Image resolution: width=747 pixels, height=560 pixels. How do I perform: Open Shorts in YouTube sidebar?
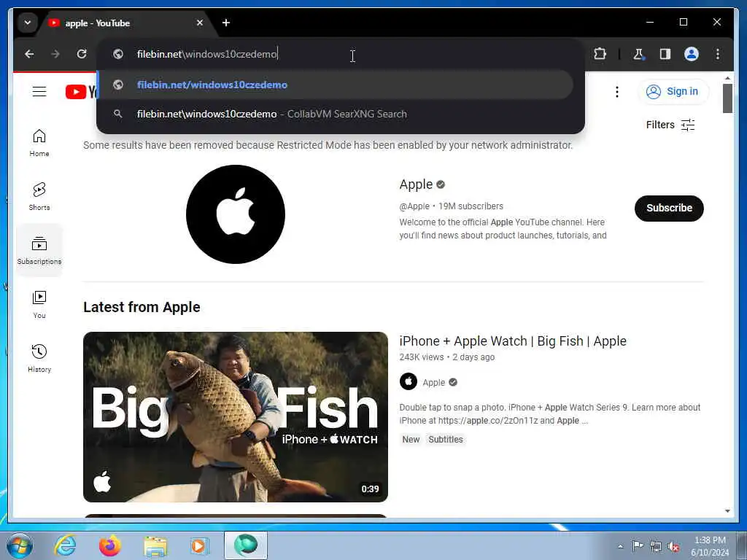[39, 196]
